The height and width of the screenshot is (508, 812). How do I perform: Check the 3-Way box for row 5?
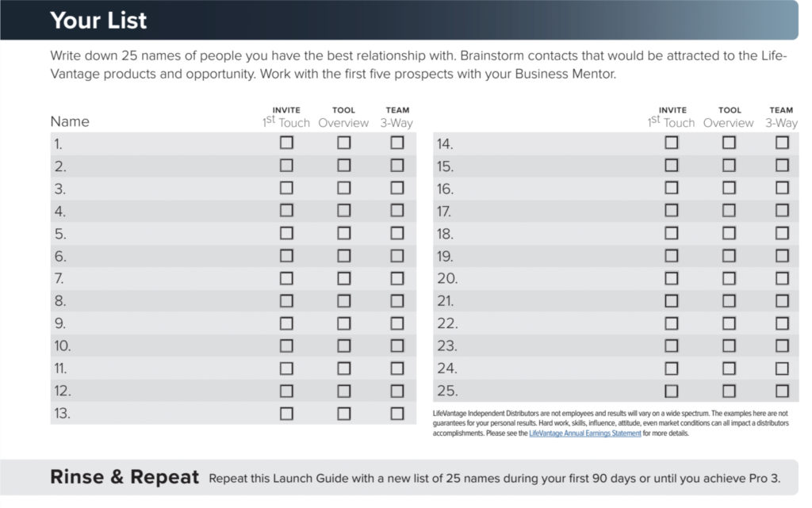(397, 233)
